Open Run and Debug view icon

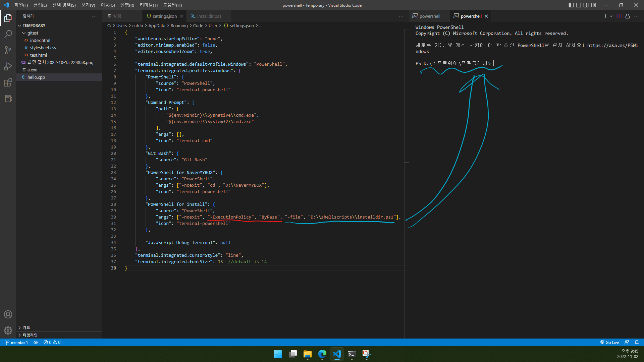point(8,66)
